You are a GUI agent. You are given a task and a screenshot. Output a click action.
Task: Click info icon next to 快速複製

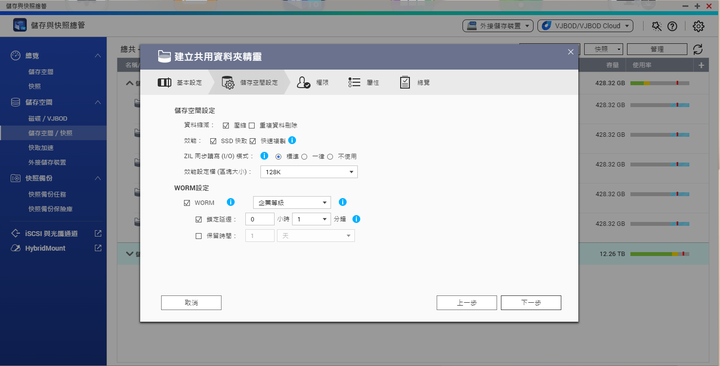[x=292, y=140]
